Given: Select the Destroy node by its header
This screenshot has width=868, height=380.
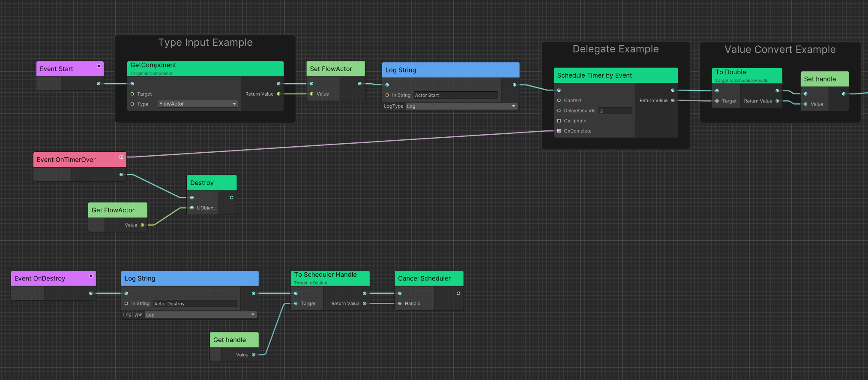Looking at the screenshot, I should click(x=212, y=183).
